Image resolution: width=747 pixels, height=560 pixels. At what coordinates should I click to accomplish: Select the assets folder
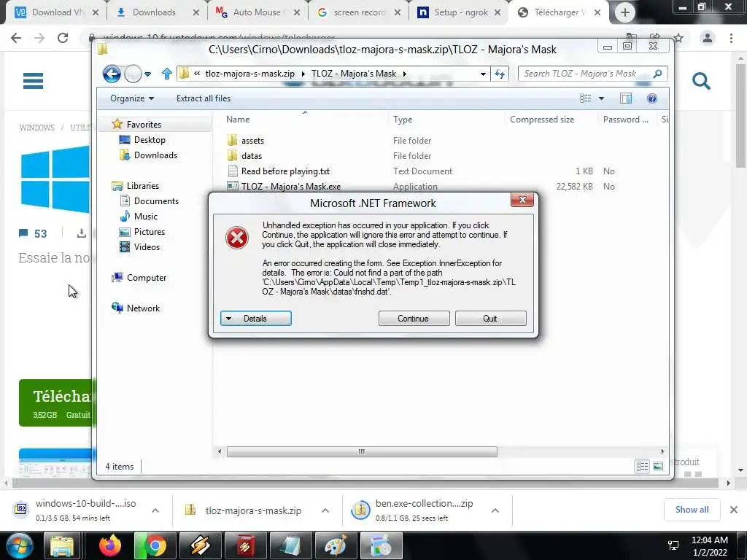point(252,141)
